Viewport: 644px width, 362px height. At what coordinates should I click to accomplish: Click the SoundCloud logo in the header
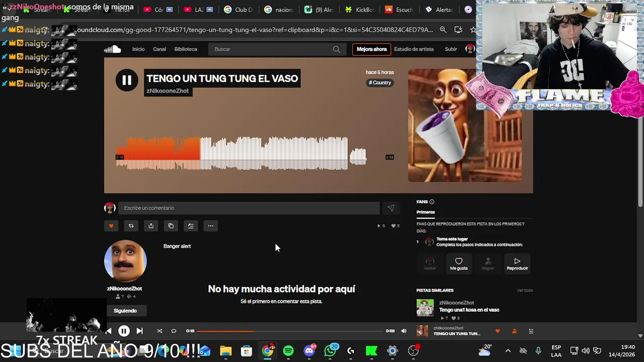(x=113, y=49)
